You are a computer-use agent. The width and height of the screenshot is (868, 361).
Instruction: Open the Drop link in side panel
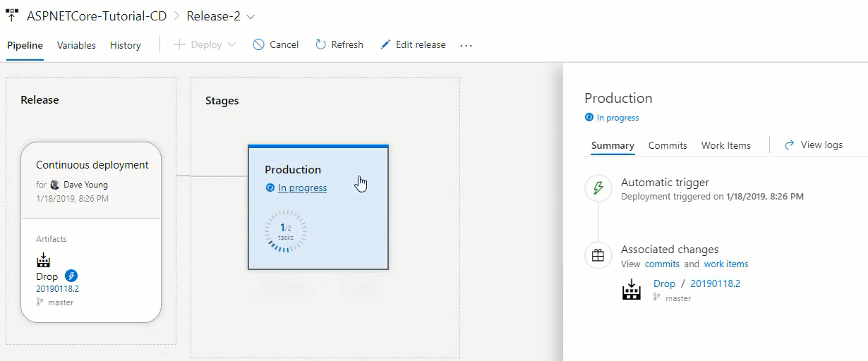pos(664,283)
